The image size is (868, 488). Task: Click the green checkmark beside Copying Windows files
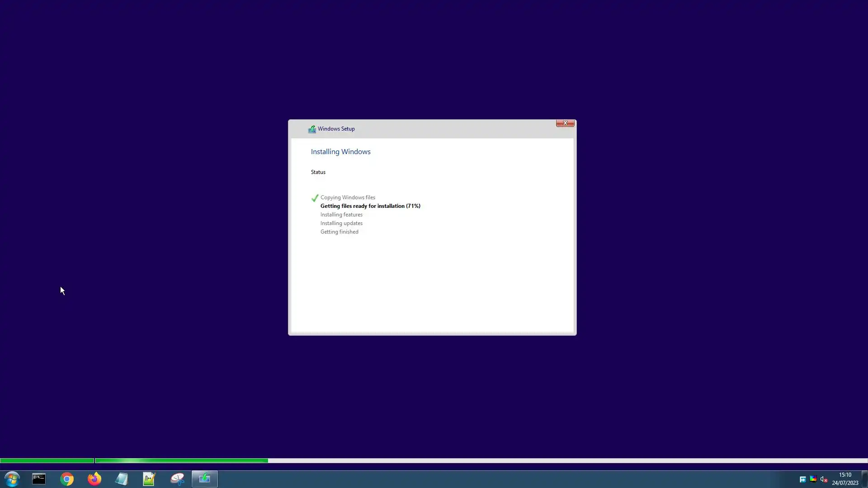[315, 198]
